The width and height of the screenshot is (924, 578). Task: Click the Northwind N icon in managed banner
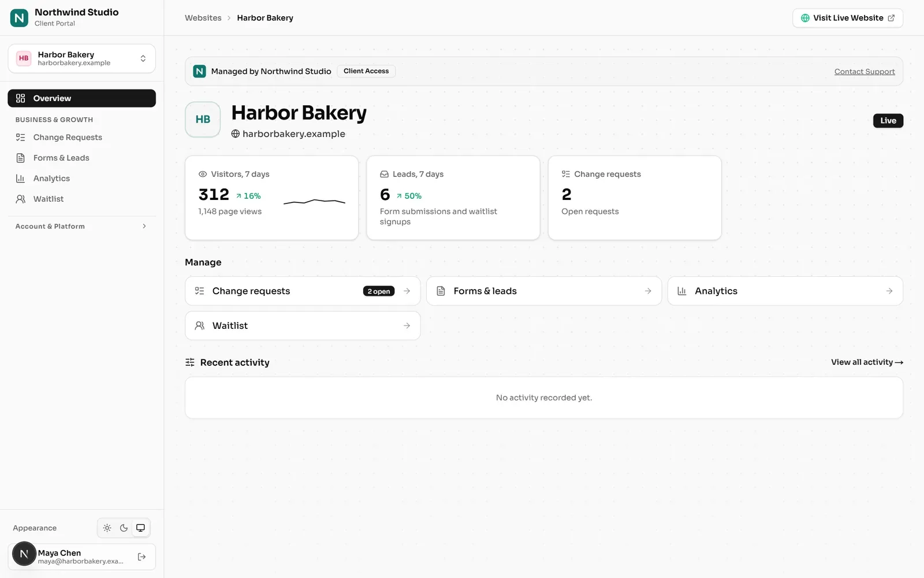200,71
